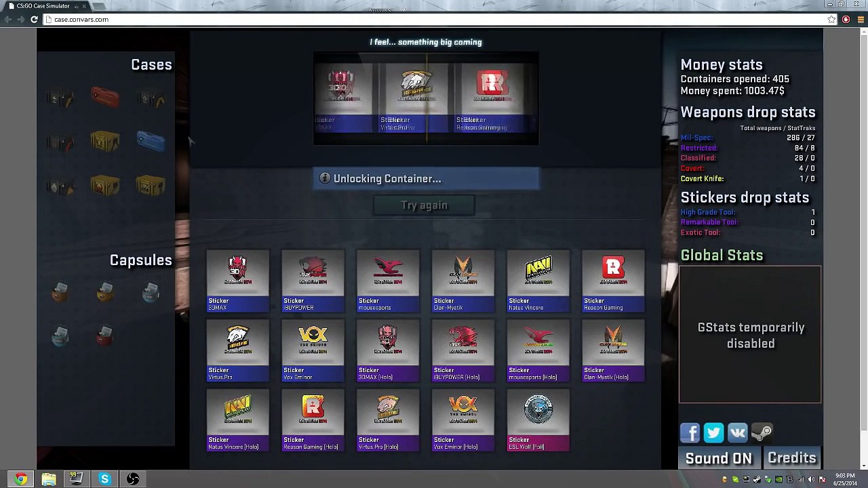This screenshot has width=868, height=488.
Task: Click the Restricted stat label
Action: coord(699,148)
